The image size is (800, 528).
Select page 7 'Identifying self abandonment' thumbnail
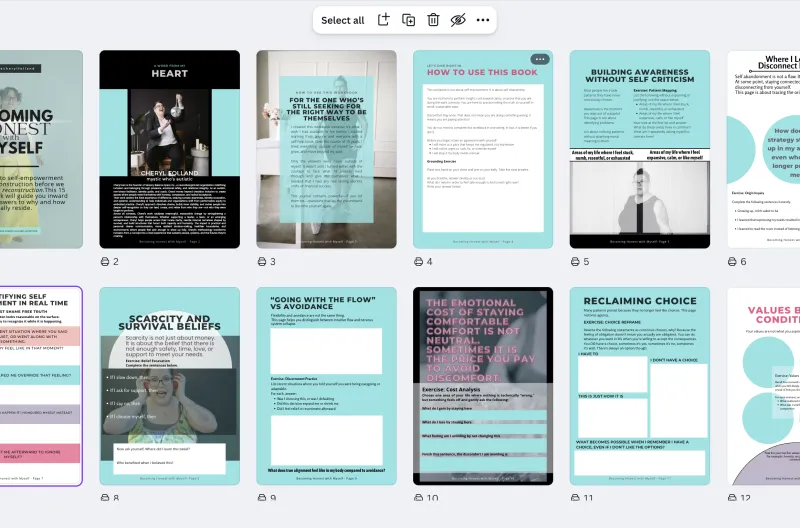point(41,386)
